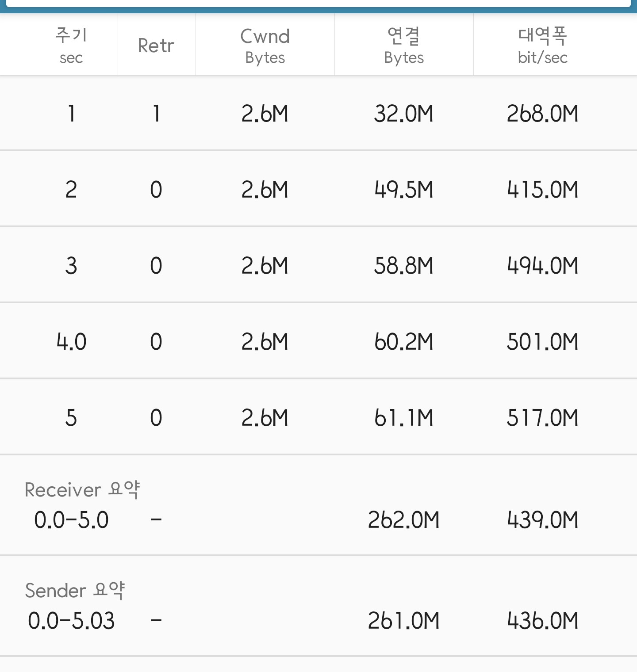Open the interval 4.0 result row

[x=318, y=341]
